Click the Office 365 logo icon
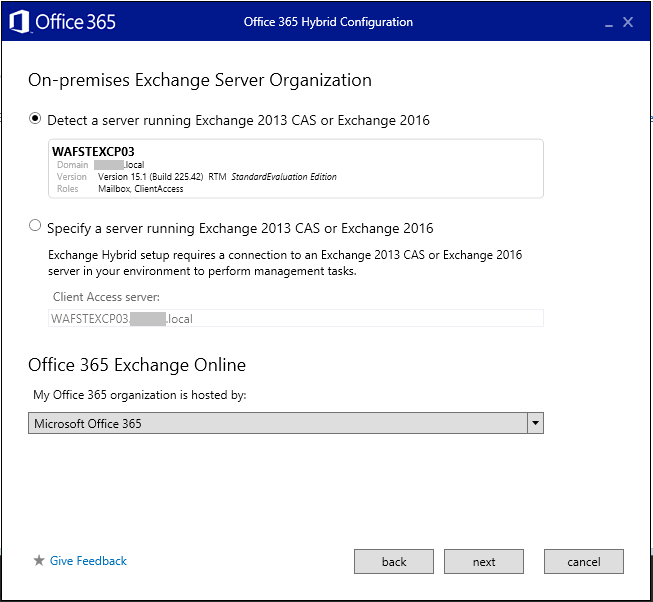The image size is (653, 602). (19, 22)
